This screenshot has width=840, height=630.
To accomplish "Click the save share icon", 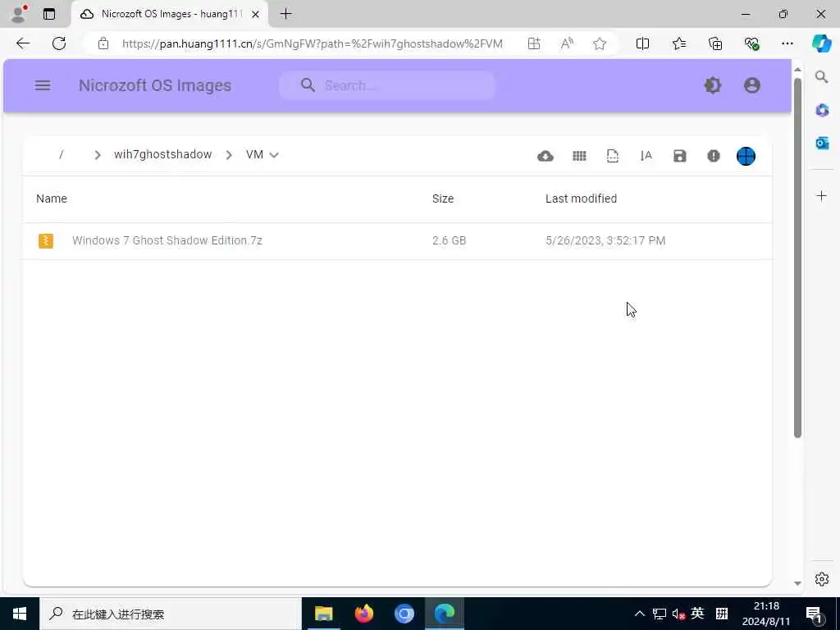I will pos(680,156).
